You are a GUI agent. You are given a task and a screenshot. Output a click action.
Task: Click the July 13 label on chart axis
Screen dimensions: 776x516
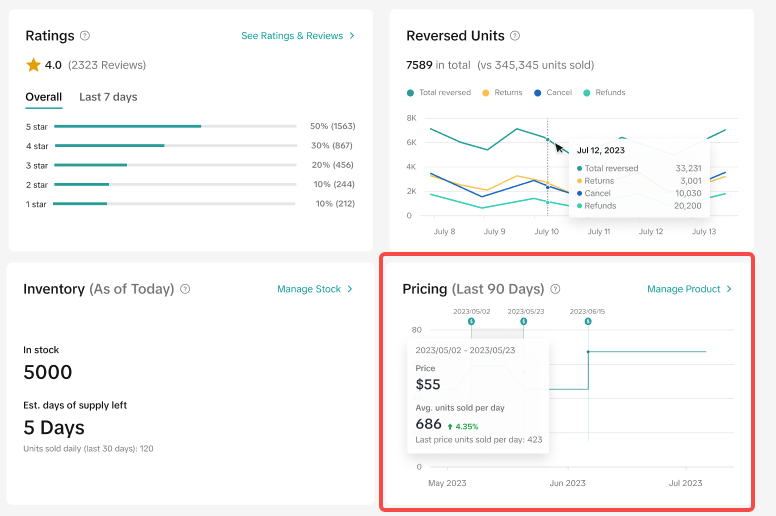coord(703,231)
